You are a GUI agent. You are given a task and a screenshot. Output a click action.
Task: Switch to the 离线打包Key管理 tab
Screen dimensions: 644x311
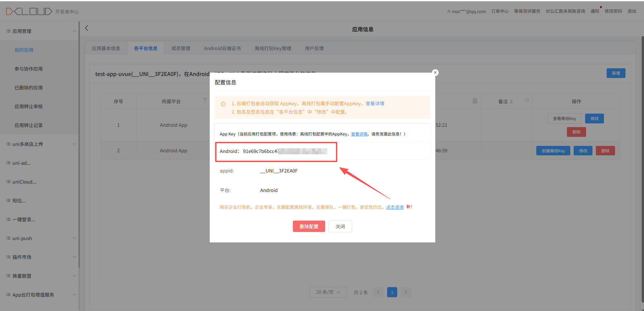tap(273, 48)
